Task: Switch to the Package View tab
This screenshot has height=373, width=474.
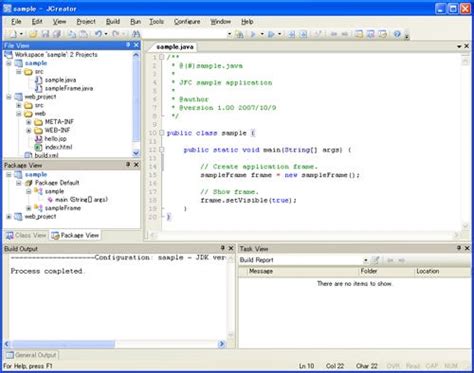Action: 75,235
